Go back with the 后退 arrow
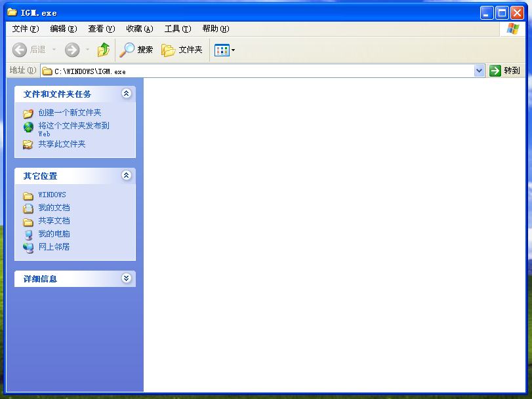Viewport: 532px width, 399px height. (x=28, y=50)
